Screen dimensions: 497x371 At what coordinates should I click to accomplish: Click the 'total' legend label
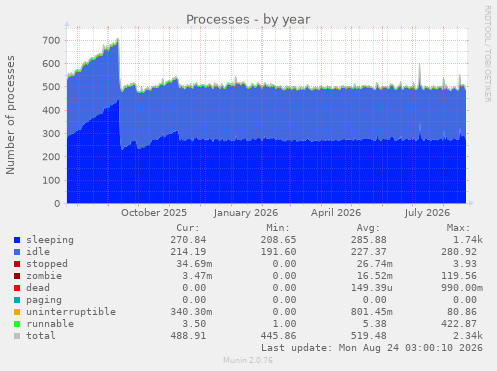pos(41,336)
